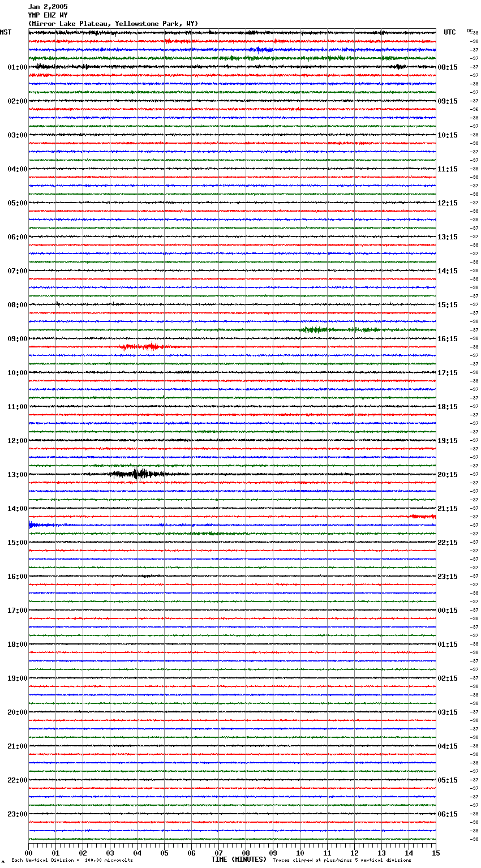This screenshot has width=481, height=868.
Task: Click the 22:00 MST time label
Action: [18, 780]
